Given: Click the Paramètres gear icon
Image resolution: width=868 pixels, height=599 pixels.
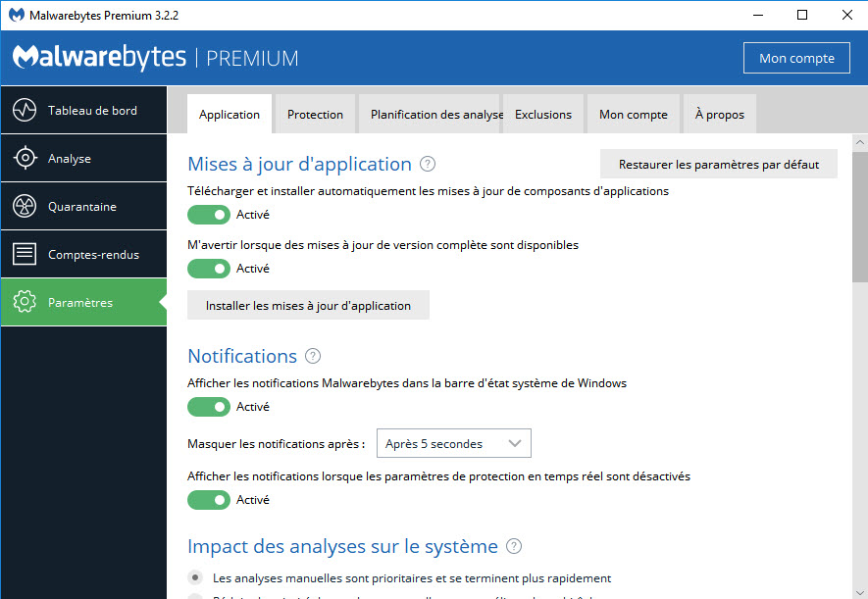Looking at the screenshot, I should point(25,302).
